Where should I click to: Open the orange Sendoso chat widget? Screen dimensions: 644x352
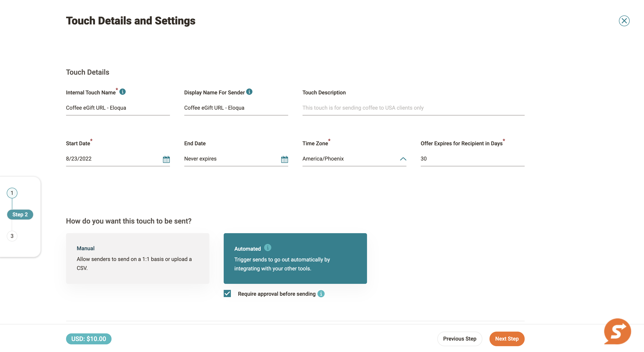point(617,331)
